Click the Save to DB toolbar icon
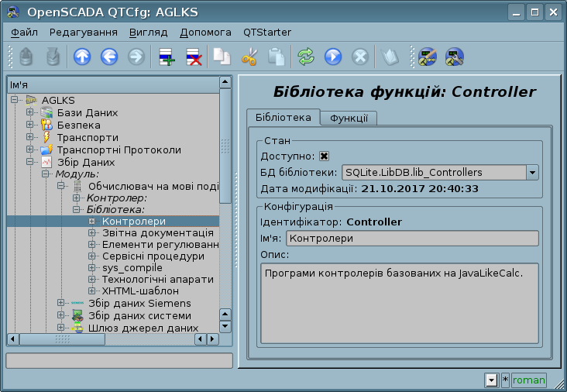The width and height of the screenshot is (567, 392). [x=53, y=57]
